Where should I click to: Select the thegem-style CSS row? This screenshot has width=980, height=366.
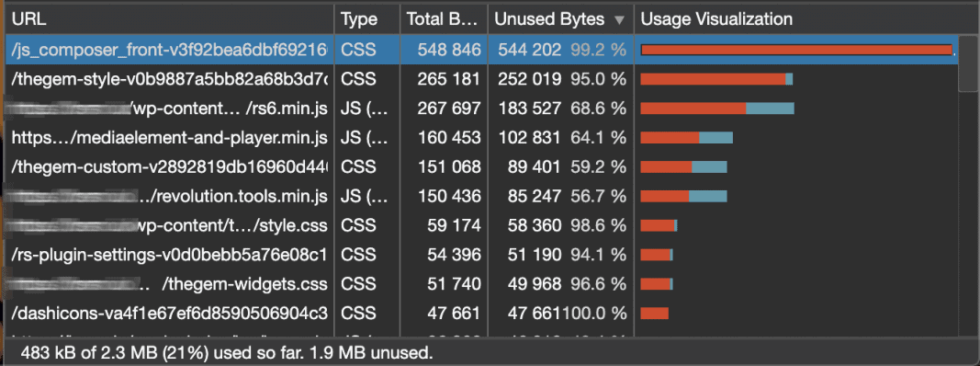point(481,79)
